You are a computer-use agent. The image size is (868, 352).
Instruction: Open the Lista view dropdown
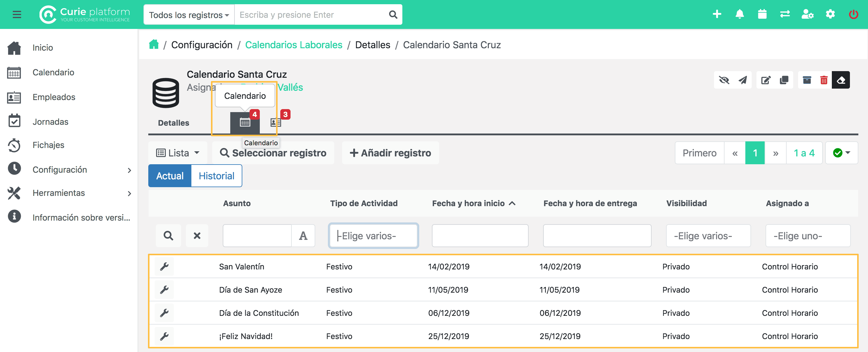pos(178,153)
